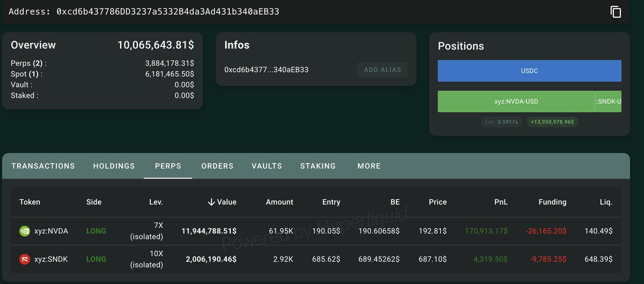The image size is (644, 284).
Task: Sort table by Funding column header
Action: point(552,202)
